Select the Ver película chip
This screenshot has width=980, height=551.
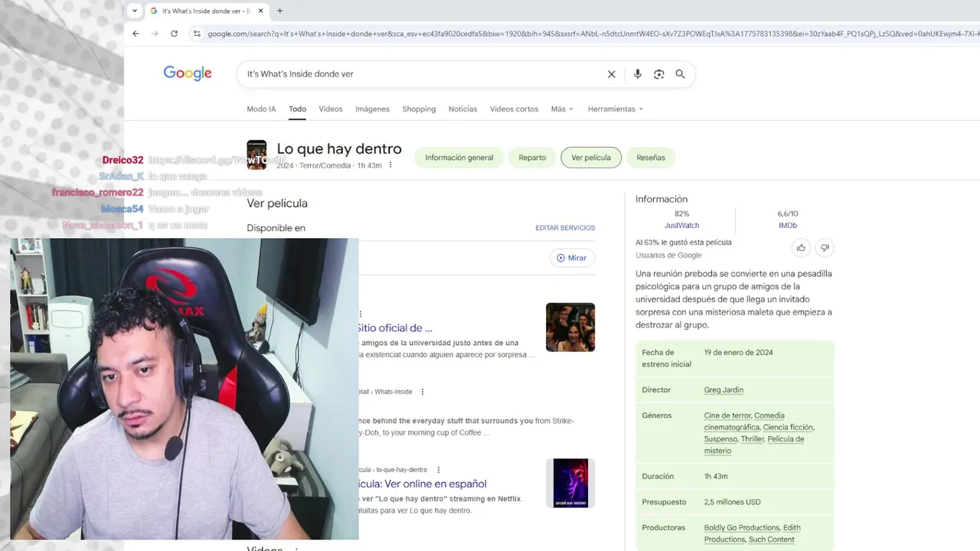[x=591, y=158]
